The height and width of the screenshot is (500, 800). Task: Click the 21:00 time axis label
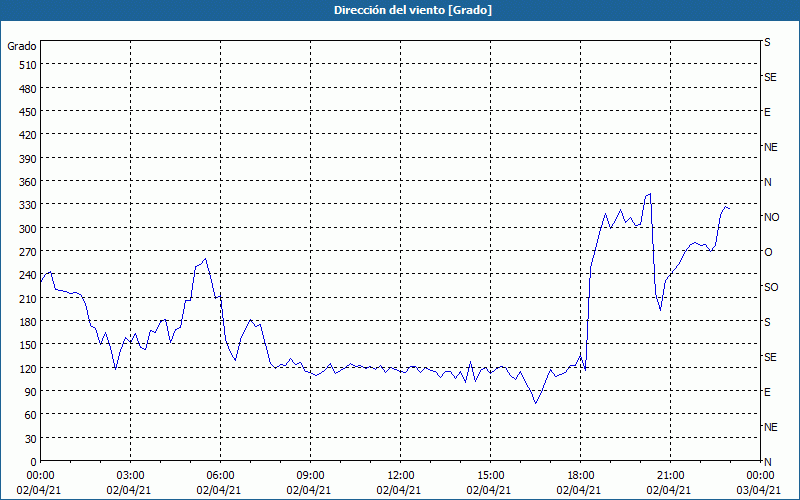pos(670,476)
